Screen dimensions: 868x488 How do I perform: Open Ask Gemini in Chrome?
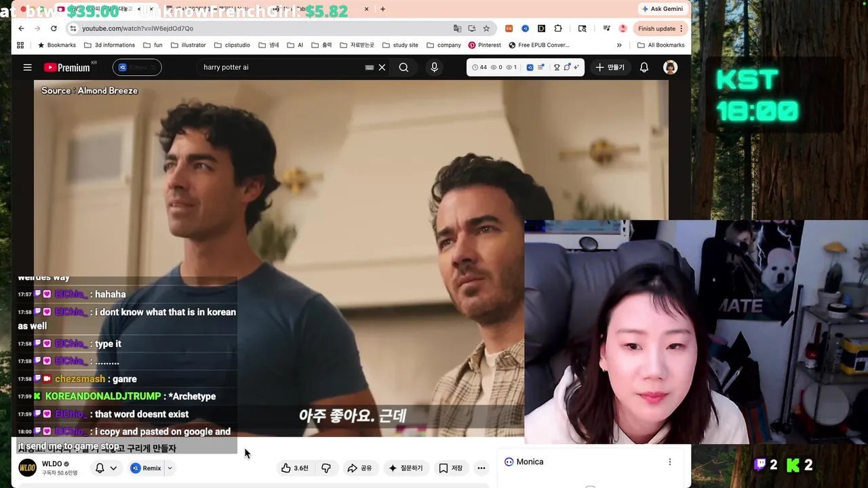coord(662,9)
